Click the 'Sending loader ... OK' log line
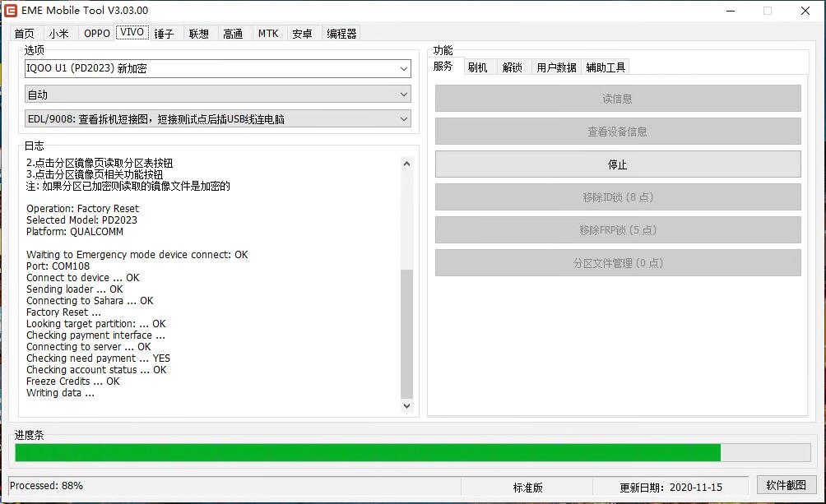The image size is (826, 504). click(x=74, y=289)
